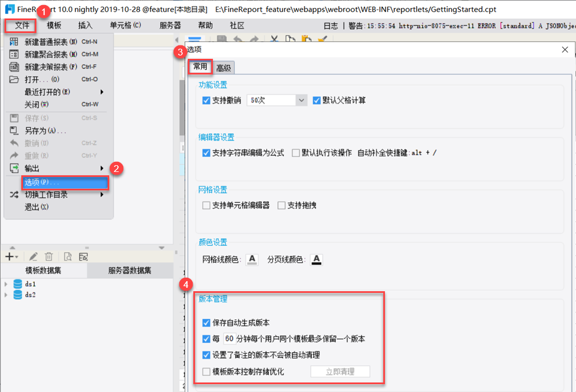Enable 默认执行该操作 checkbox
576x392 pixels.
(x=296, y=153)
